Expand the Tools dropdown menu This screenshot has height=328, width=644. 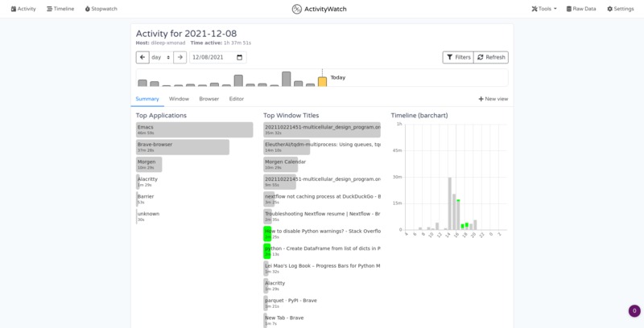[x=544, y=9]
